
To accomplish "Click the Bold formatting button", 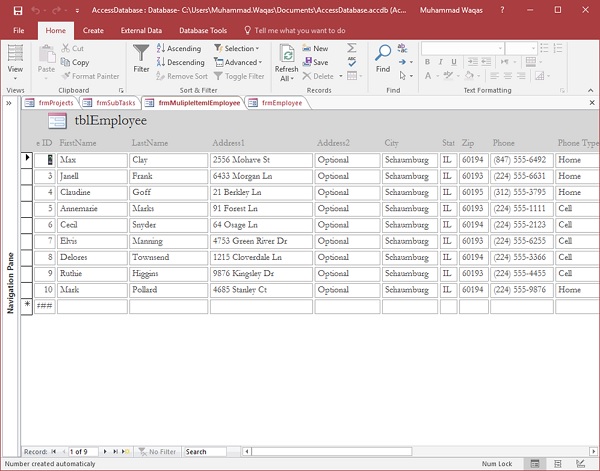I will click(426, 62).
